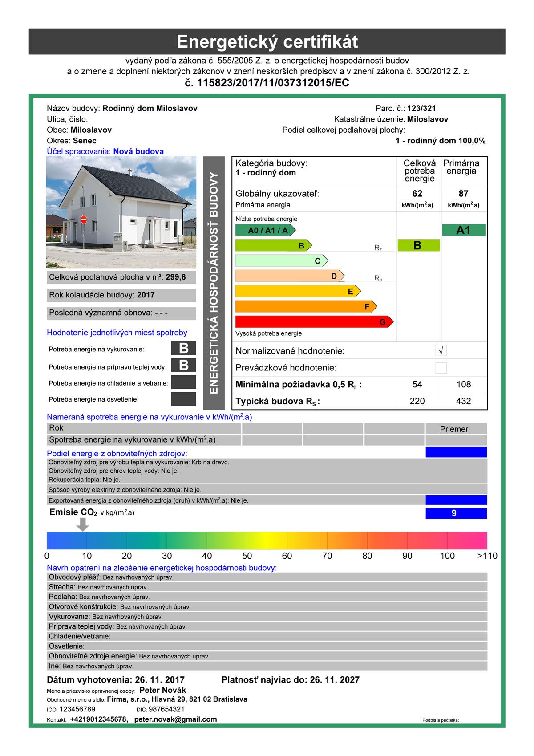Click the Rok kolaudácie budovy: 2017 field

pyautogui.click(x=121, y=295)
